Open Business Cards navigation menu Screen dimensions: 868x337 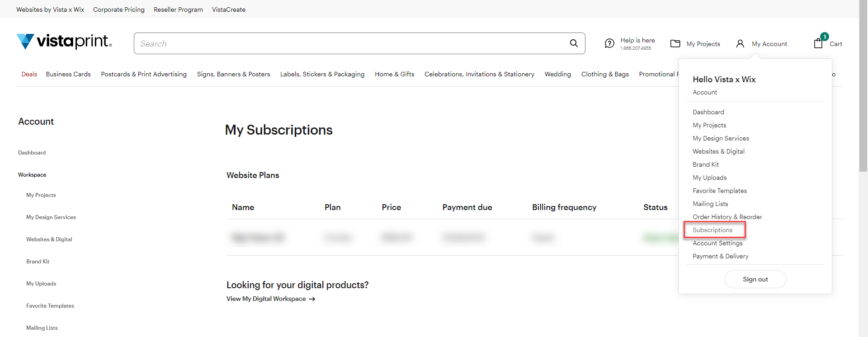coord(68,74)
